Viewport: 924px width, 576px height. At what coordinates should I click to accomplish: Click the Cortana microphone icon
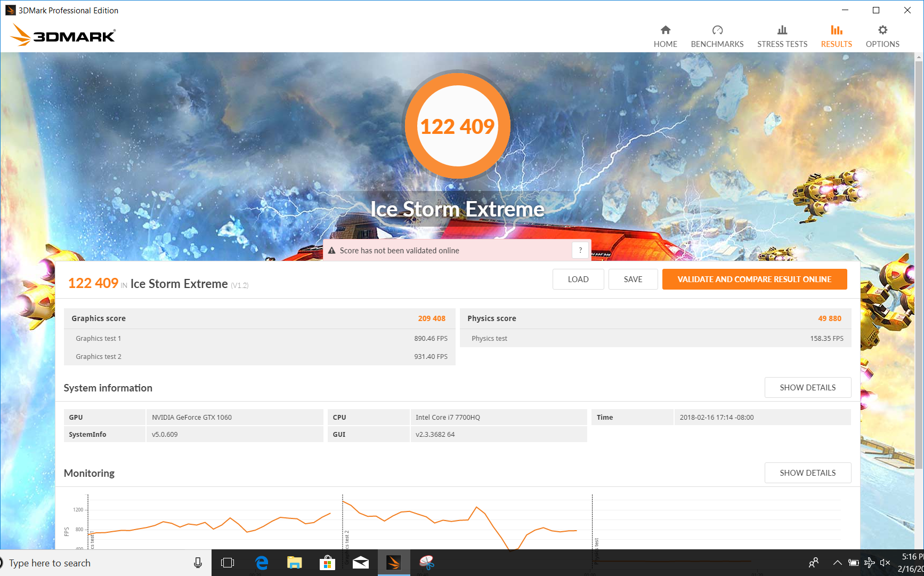pos(198,563)
